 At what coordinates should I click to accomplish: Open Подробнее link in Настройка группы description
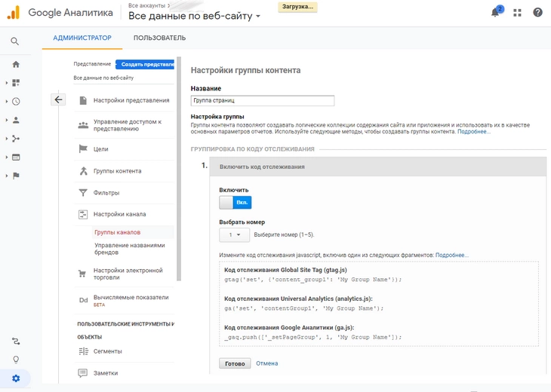pos(474,132)
